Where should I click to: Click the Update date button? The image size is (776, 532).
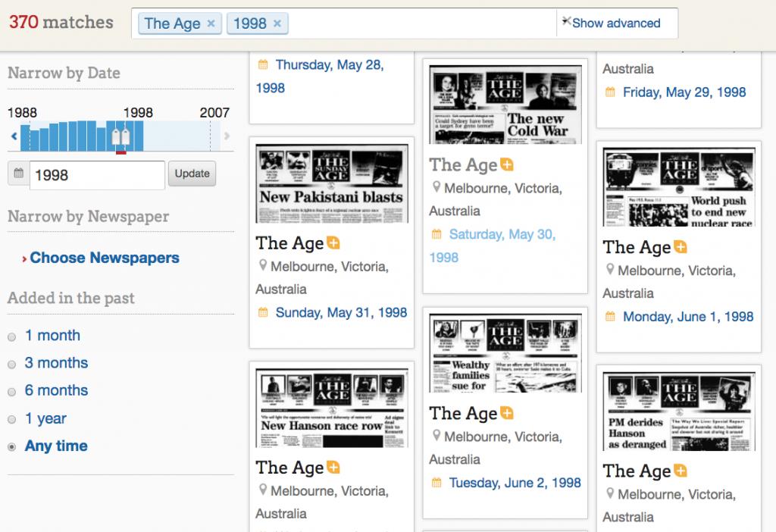(192, 174)
